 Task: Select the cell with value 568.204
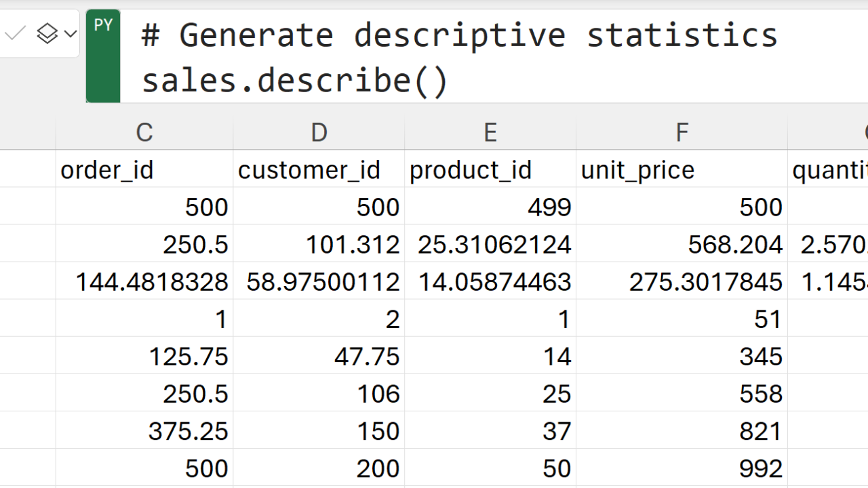[682, 244]
